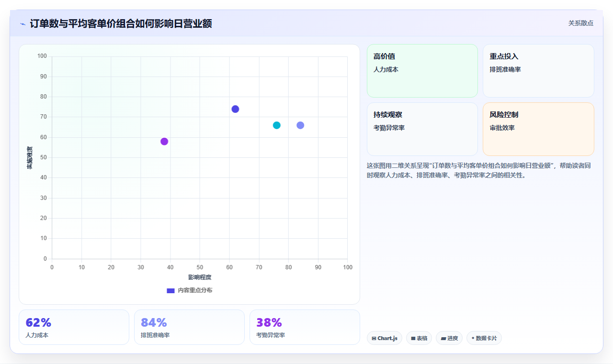This screenshot has width=613, height=364.
Task: Click 排班准确率 text in 重点投入 card
Action: 505,69
